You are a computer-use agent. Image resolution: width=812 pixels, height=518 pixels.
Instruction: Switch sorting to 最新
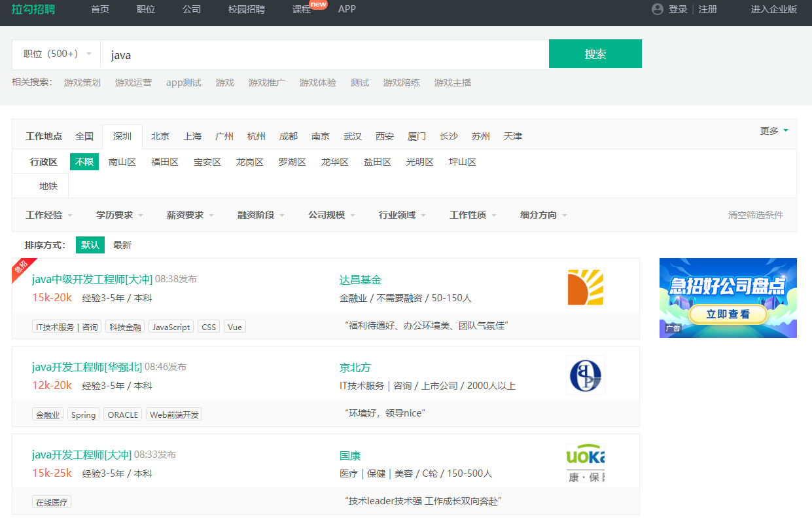click(x=122, y=244)
